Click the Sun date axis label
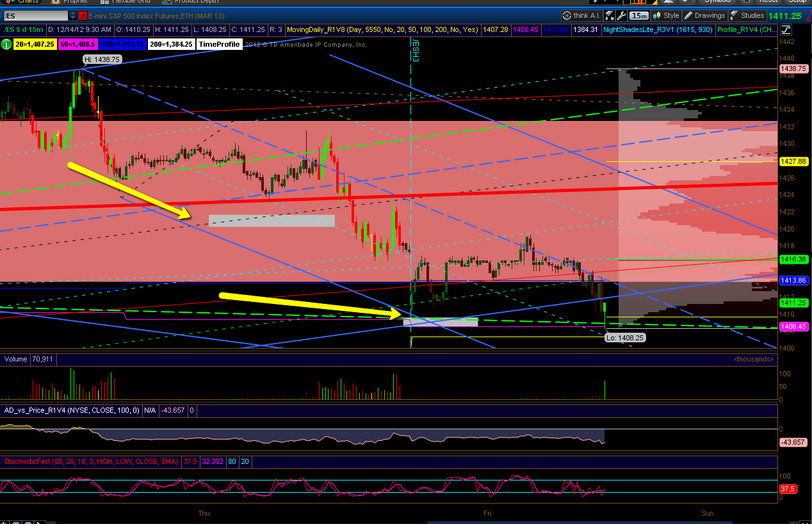The height and width of the screenshot is (524, 812). coord(707,513)
